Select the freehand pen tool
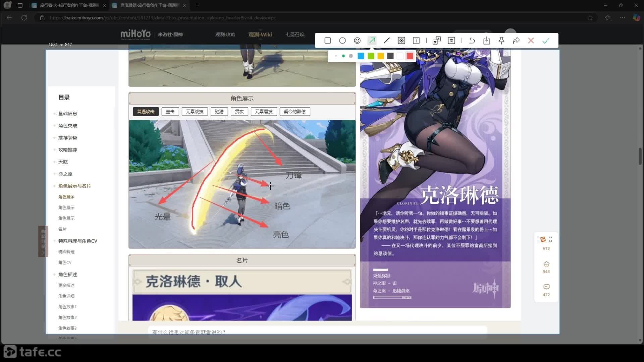Image resolution: width=644 pixels, height=362 pixels. [387, 41]
